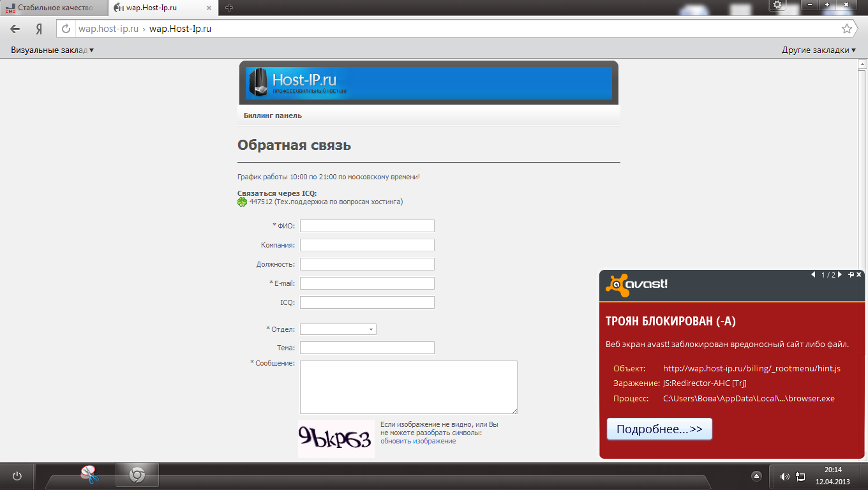Expand the Визуальные закладки dropdown

[52, 50]
